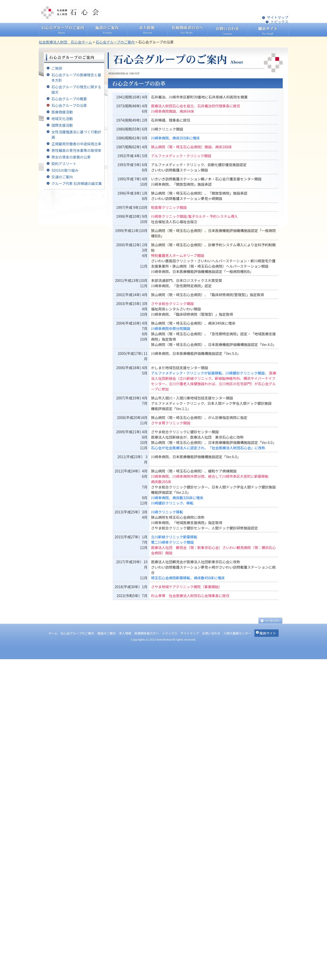Click the ページトップへ button
Image resolution: width=327 pixels, height=980 pixels.
coord(270,621)
